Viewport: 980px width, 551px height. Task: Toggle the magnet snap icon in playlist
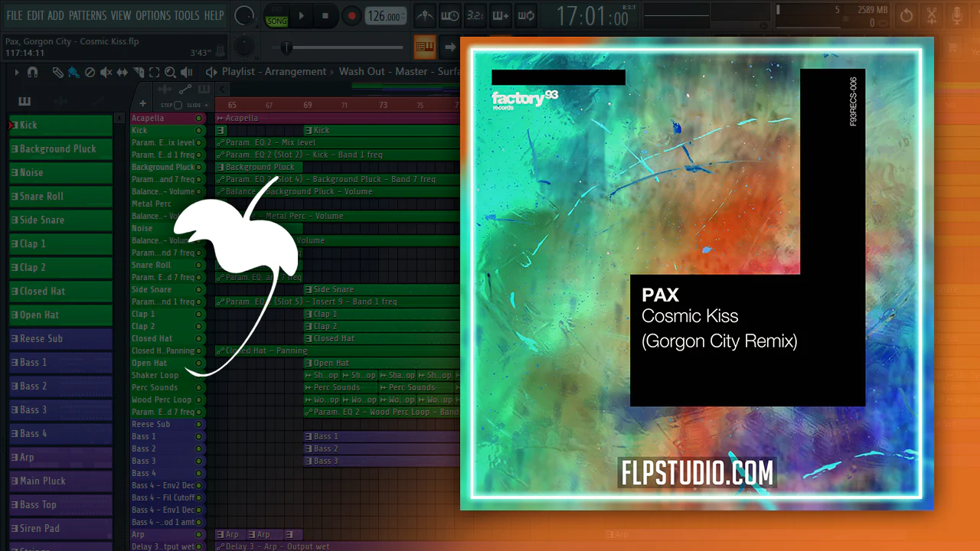click(32, 72)
